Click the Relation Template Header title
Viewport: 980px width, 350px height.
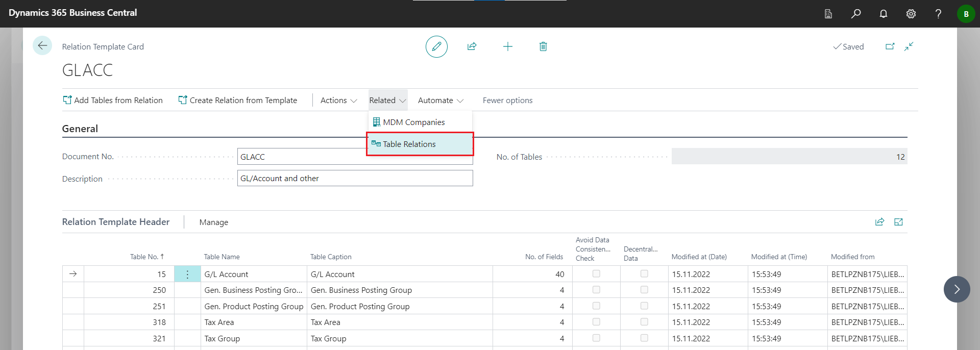[x=116, y=222]
